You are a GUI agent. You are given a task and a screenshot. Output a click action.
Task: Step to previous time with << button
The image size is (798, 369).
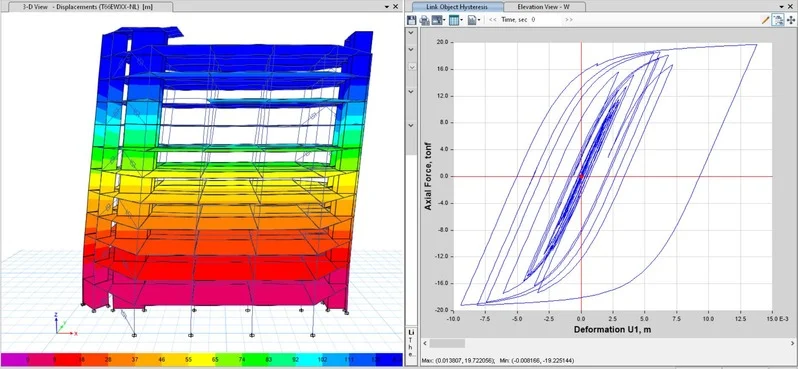492,20
